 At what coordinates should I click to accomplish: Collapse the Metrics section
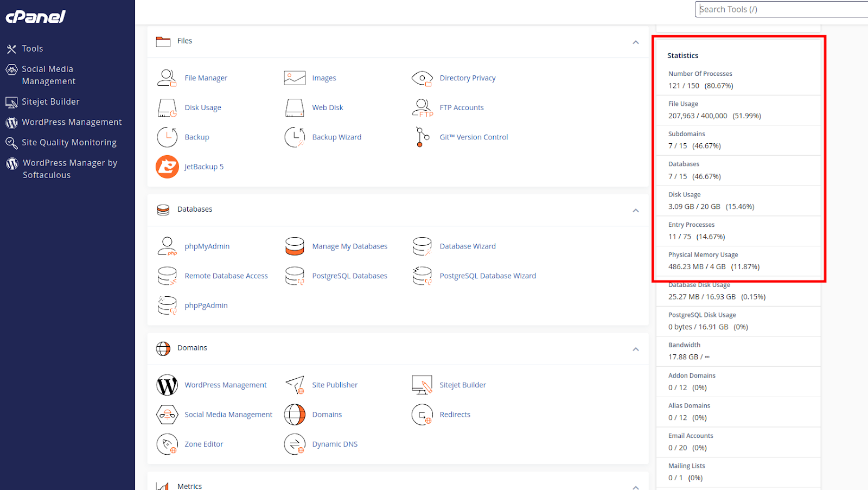point(635,487)
